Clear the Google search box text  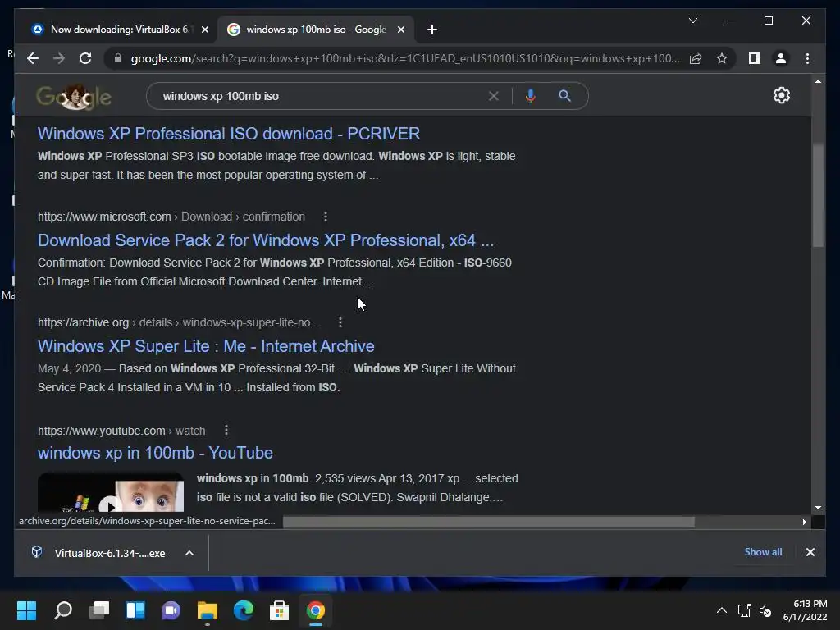pos(493,96)
